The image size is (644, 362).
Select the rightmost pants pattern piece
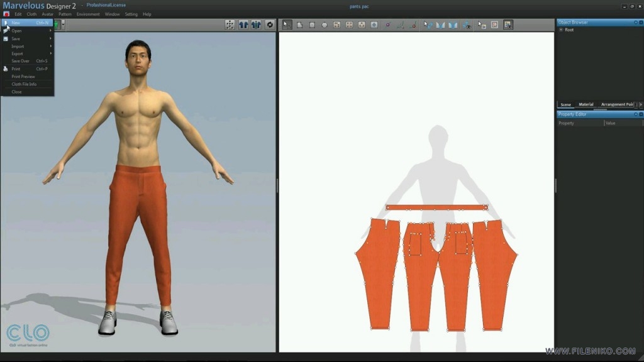pos(495,275)
